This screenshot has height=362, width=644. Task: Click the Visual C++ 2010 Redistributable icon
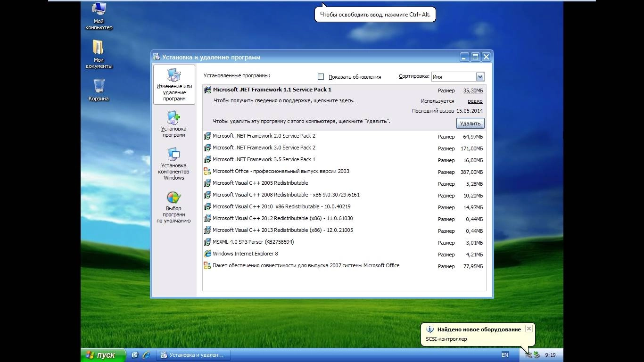click(x=207, y=206)
